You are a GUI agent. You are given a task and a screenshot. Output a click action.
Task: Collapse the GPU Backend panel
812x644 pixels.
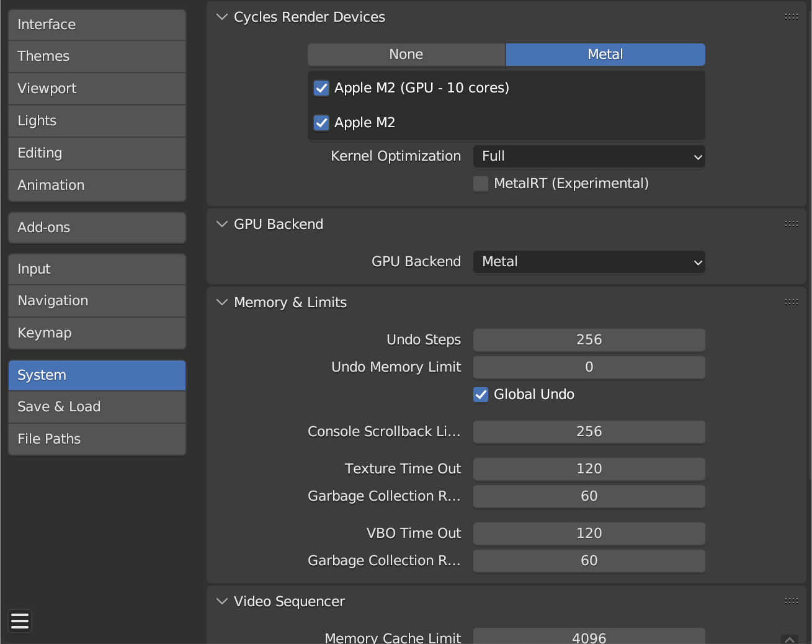pos(222,224)
